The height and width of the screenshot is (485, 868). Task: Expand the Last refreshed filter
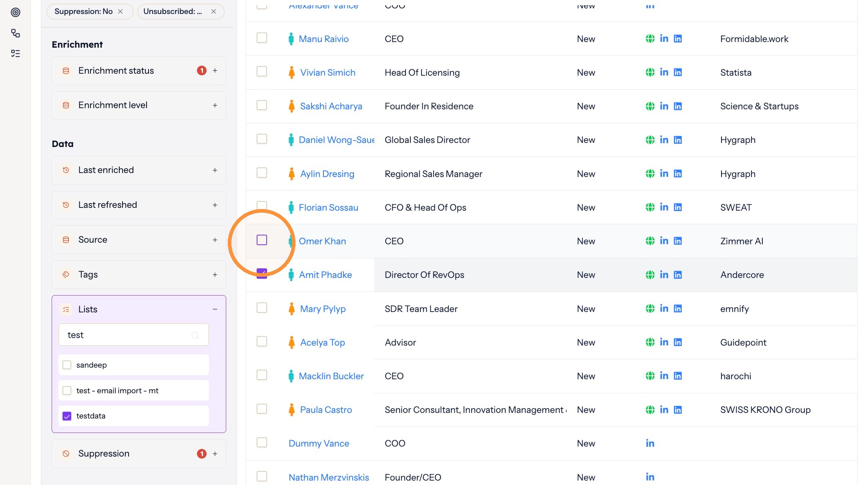[x=215, y=205]
